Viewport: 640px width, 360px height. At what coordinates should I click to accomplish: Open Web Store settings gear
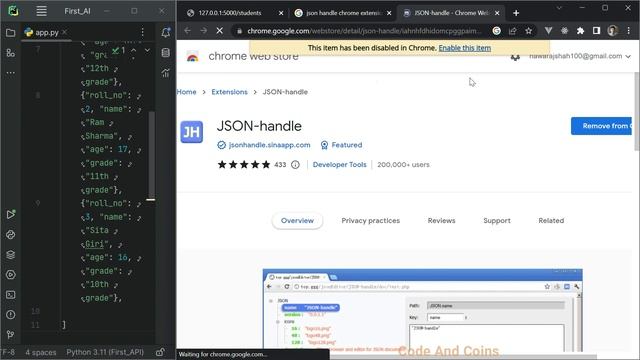point(516,58)
